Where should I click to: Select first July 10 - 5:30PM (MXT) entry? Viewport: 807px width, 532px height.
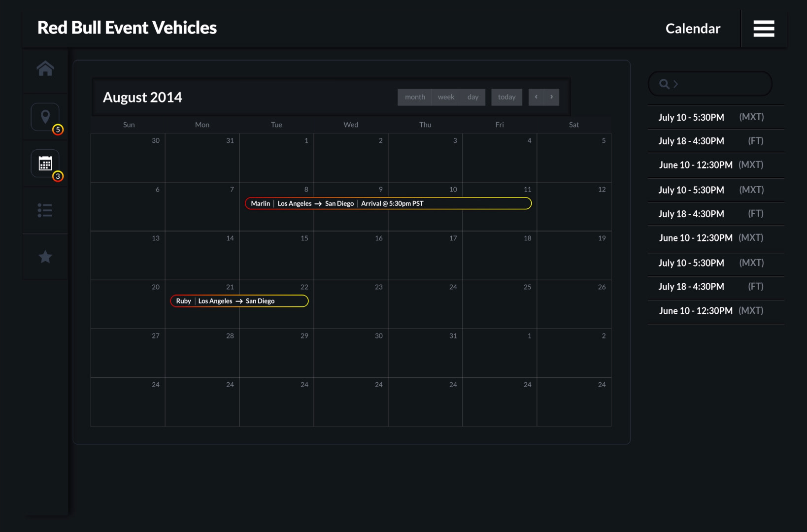[716, 117]
